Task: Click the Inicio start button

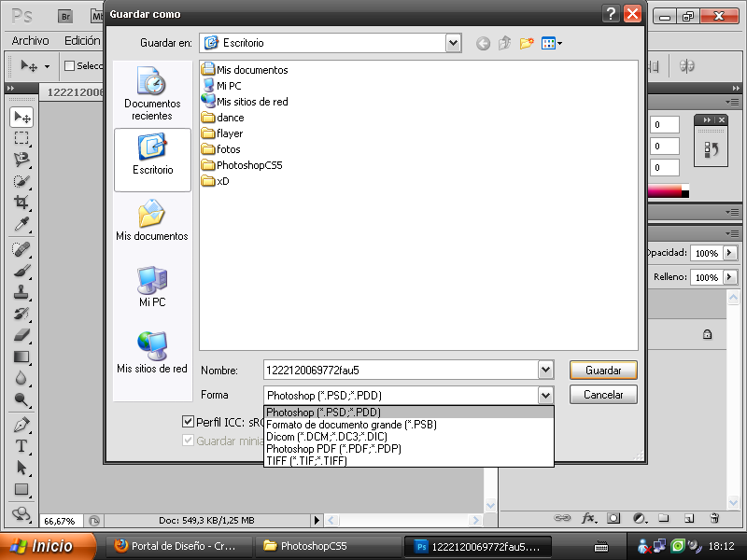Action: pyautogui.click(x=48, y=546)
